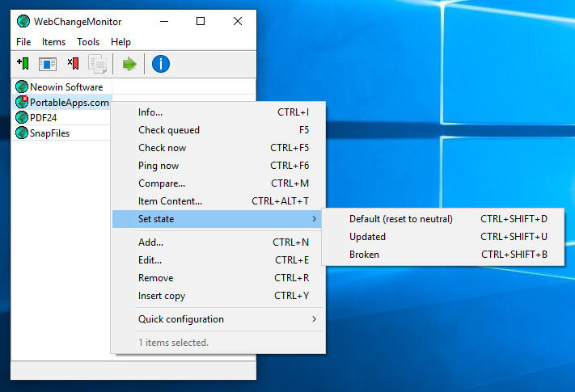This screenshot has height=392, width=575.
Task: Click the blue Info toolbar icon
Action: point(161,64)
